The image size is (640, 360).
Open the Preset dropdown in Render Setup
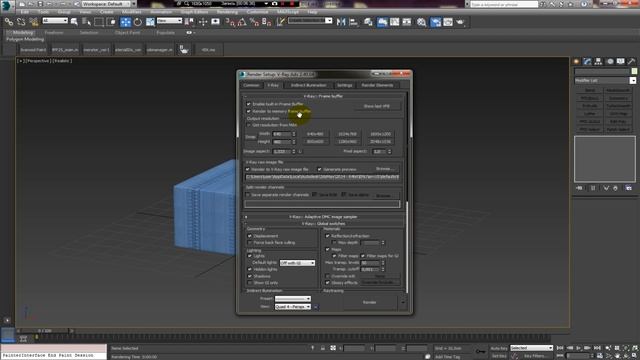(293, 299)
